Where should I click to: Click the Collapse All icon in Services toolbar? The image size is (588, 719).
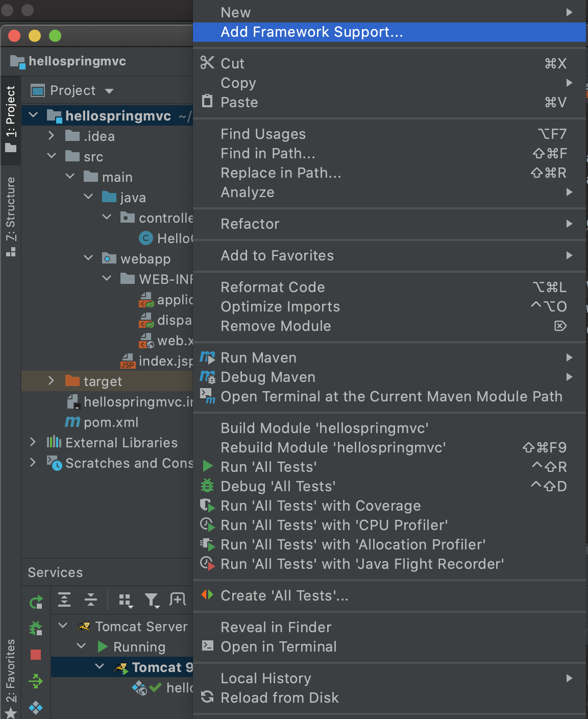91,600
